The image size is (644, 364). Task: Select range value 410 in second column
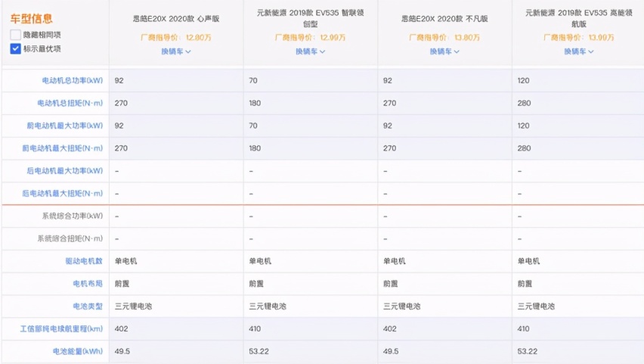(x=255, y=329)
